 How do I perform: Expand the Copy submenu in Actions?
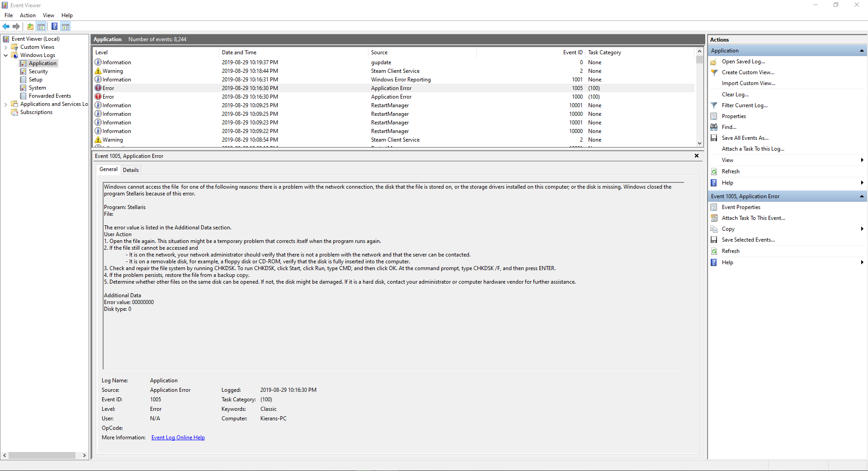point(862,229)
